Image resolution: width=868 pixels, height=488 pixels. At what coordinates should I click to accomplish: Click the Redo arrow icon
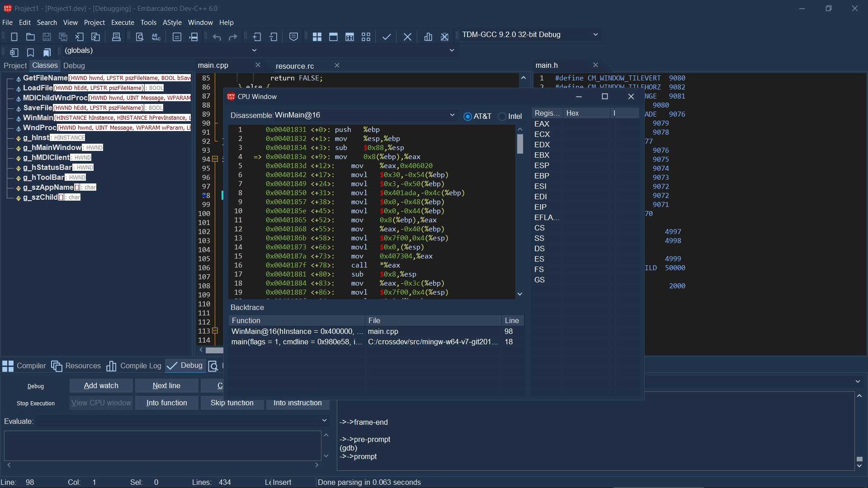233,37
